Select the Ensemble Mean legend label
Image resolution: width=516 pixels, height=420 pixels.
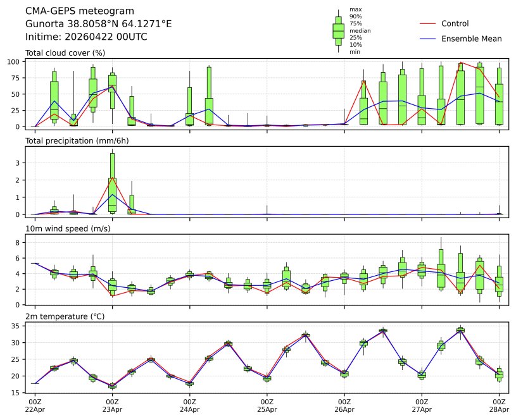click(471, 39)
